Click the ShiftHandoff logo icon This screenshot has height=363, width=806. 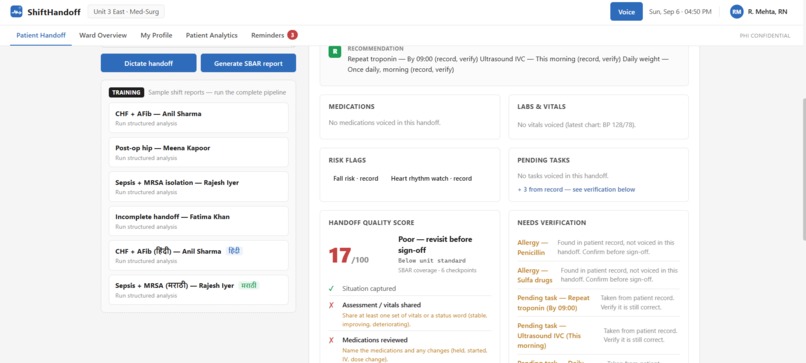coord(16,11)
